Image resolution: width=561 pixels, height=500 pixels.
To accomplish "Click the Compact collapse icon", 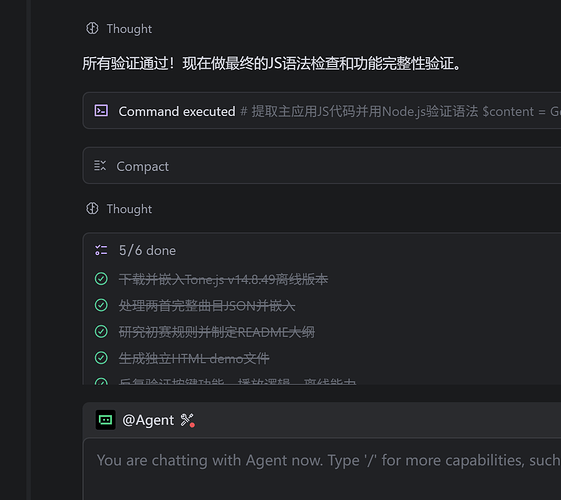I will point(100,165).
